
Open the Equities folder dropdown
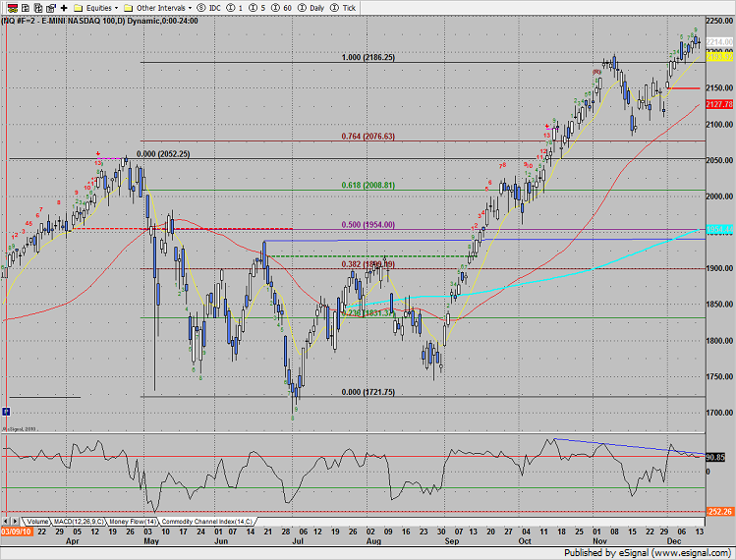click(96, 8)
